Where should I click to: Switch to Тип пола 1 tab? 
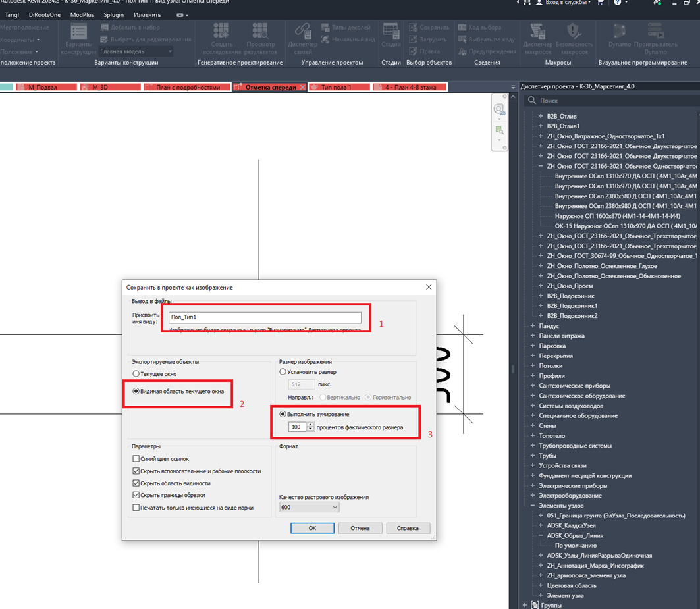click(x=339, y=87)
